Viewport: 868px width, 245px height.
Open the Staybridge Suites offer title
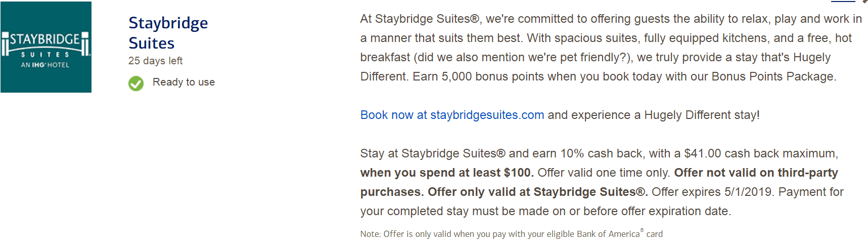coord(168,33)
